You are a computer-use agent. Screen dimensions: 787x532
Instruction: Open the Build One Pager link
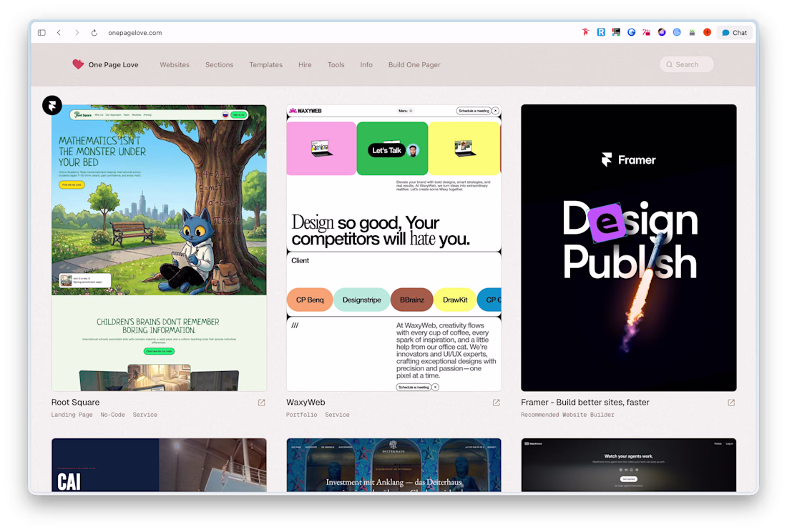(x=414, y=64)
